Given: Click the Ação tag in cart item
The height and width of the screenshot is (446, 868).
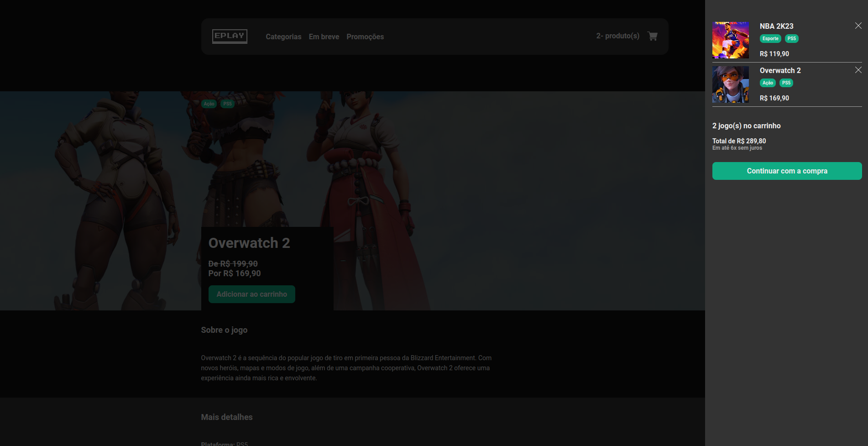Looking at the screenshot, I should click(x=768, y=83).
